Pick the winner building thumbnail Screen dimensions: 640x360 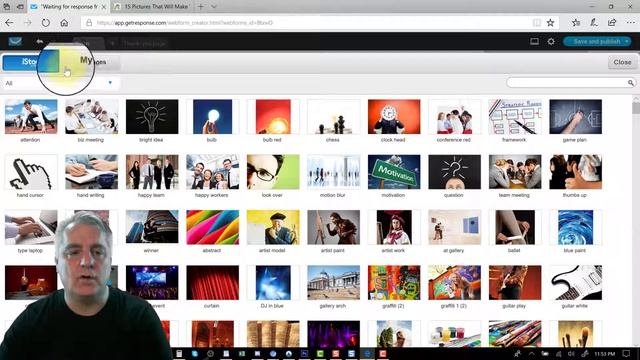pos(152,227)
